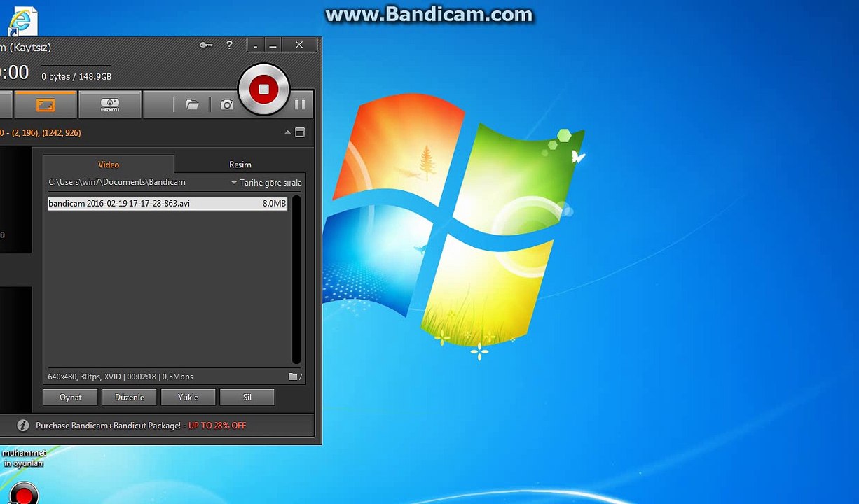Viewport: 859px width, 504px height.
Task: Select bandicam 2016-02-19 17-17-28-863.avi file
Action: [x=167, y=204]
